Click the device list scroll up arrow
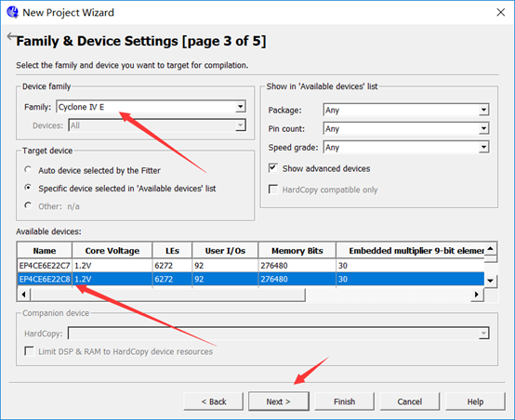Viewport: 515px width, 420px height. [x=491, y=249]
